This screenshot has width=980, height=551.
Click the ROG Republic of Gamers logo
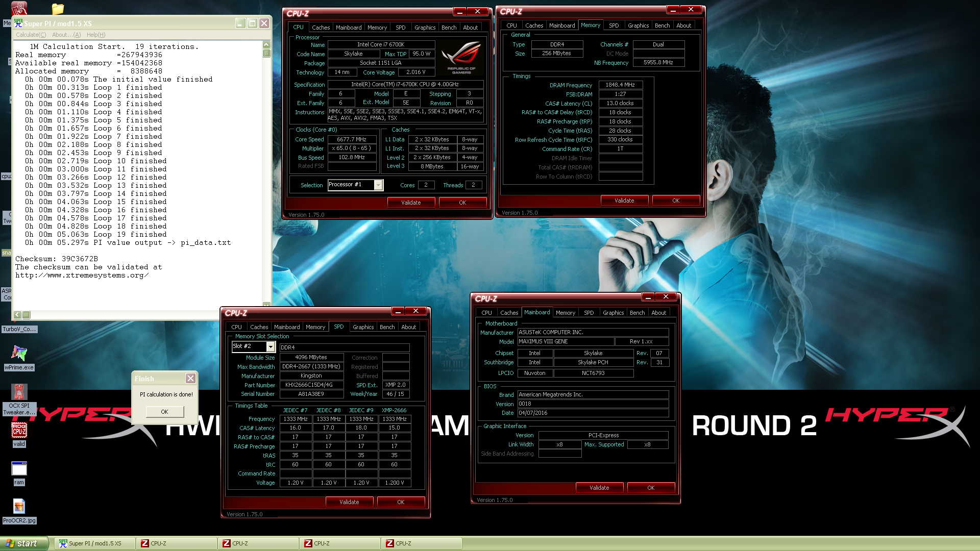tap(461, 58)
